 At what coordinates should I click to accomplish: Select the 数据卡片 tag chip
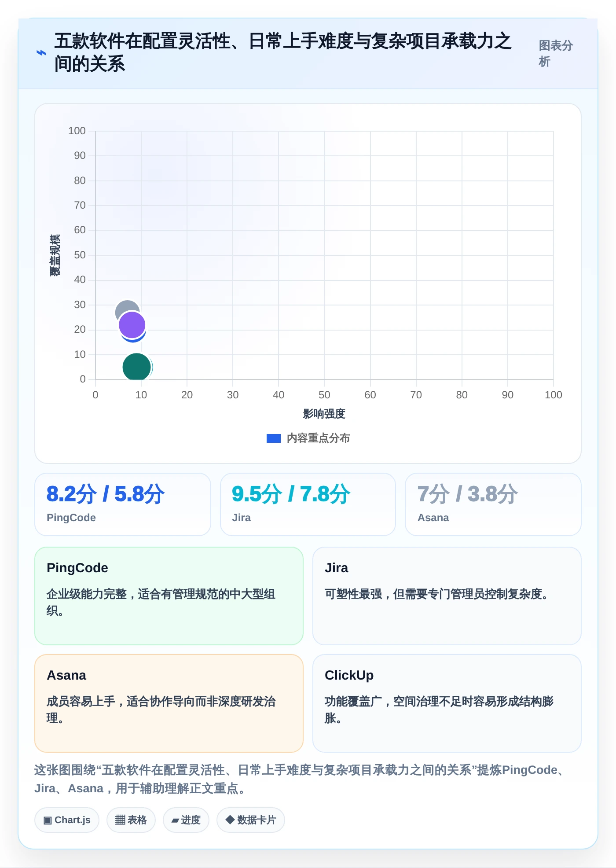coord(251,820)
